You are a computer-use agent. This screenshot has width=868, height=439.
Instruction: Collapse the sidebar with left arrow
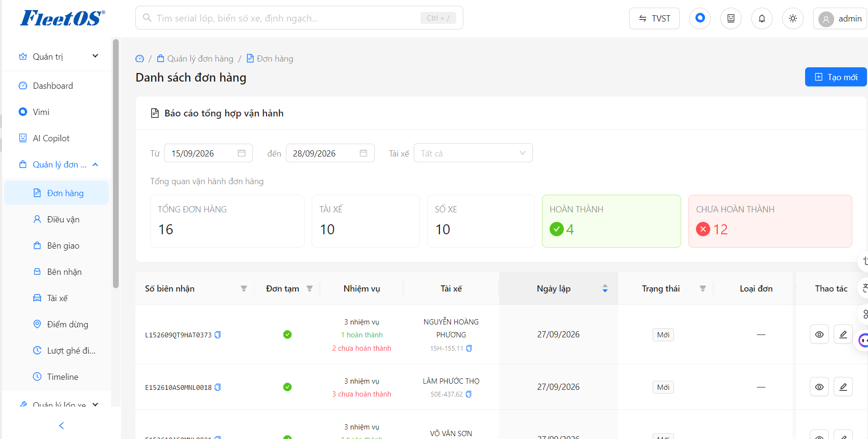[61, 426]
